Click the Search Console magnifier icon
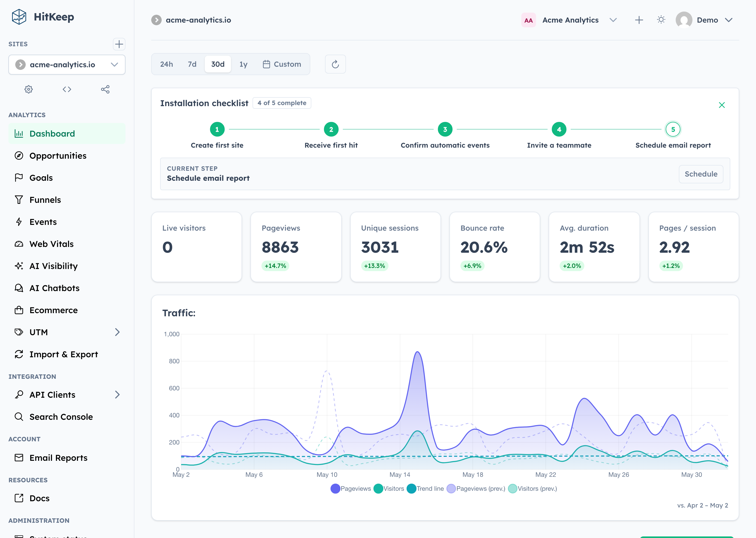The image size is (756, 538). pyautogui.click(x=19, y=417)
